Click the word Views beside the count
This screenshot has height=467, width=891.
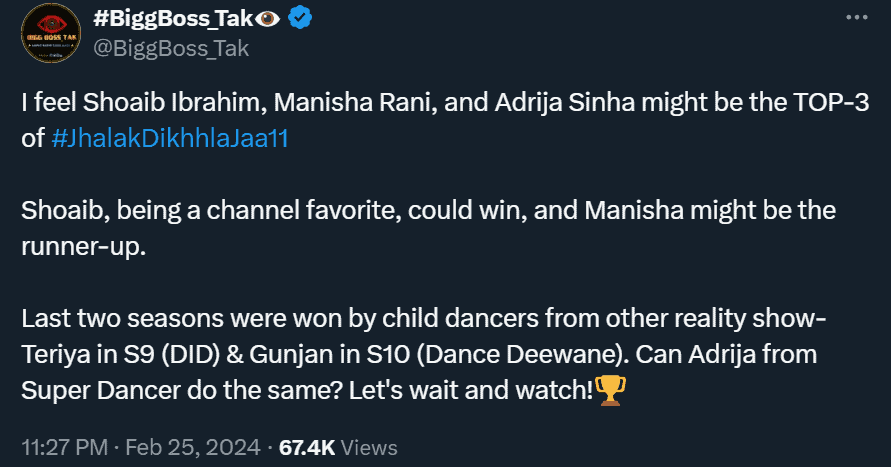[369, 448]
